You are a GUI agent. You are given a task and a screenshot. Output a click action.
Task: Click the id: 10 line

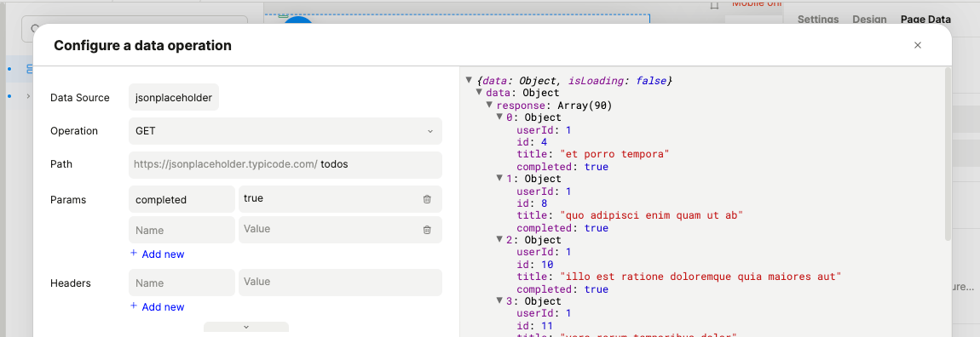tap(534, 265)
